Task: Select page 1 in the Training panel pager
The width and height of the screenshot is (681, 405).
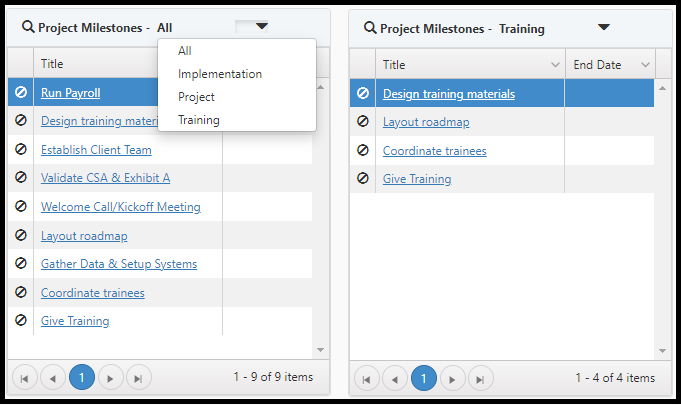Action: click(423, 378)
